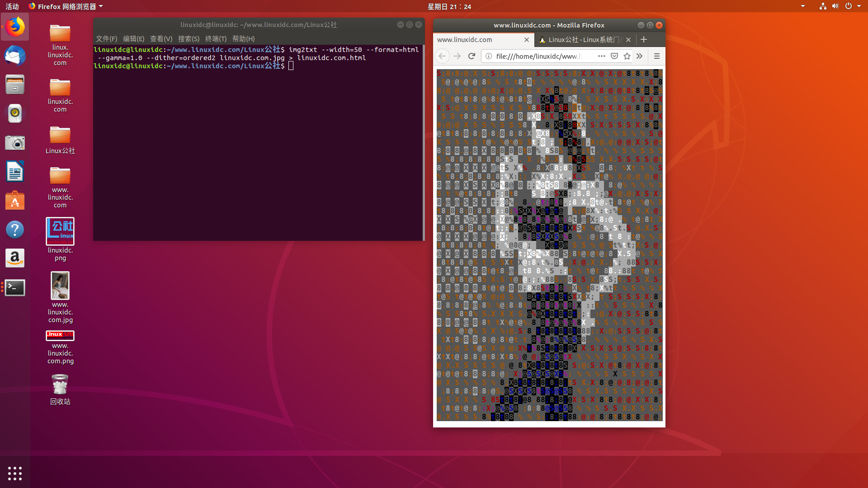868x488 pixels.
Task: Open power indicator in top bar
Action: [x=849, y=6]
